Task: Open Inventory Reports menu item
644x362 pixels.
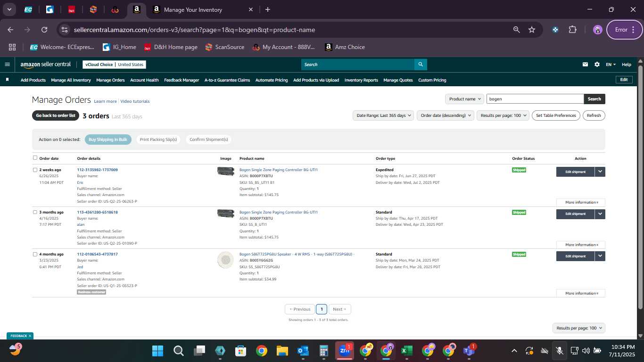Action: coord(361,80)
